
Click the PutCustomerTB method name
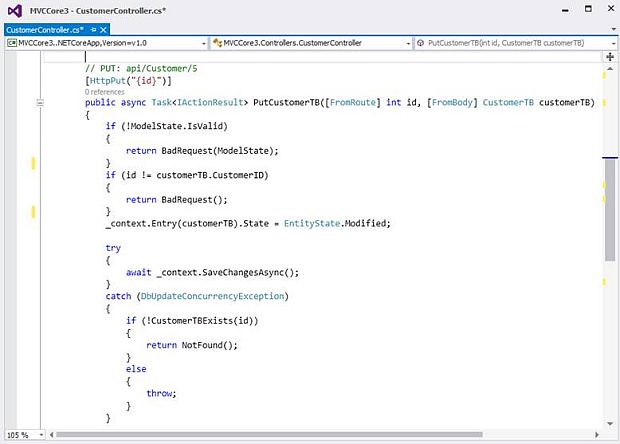point(286,102)
